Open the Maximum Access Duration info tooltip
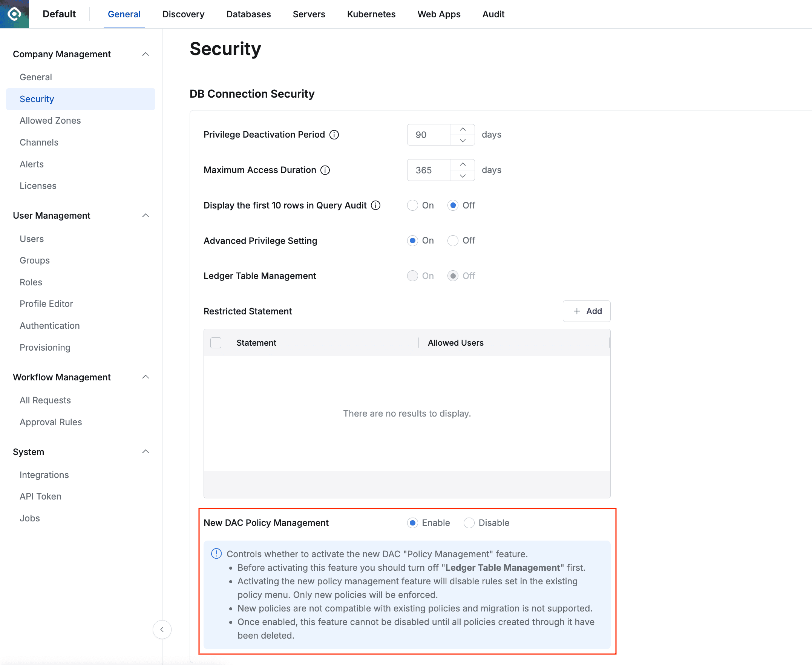 (x=325, y=170)
